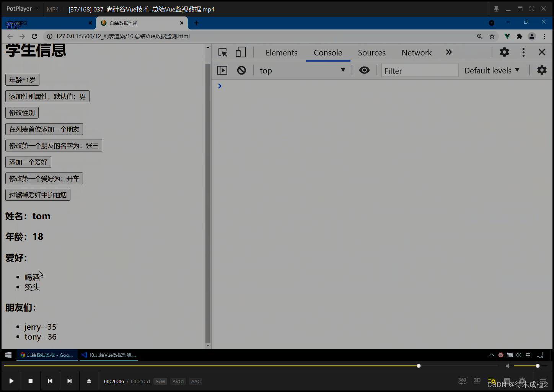
Task: Click the console Filter input field
Action: (x=420, y=70)
